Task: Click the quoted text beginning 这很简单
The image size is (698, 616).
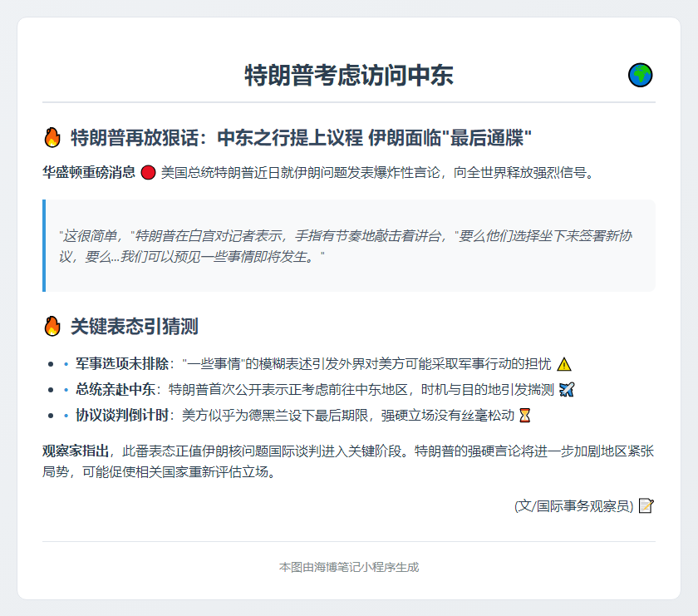Action: pyautogui.click(x=346, y=235)
